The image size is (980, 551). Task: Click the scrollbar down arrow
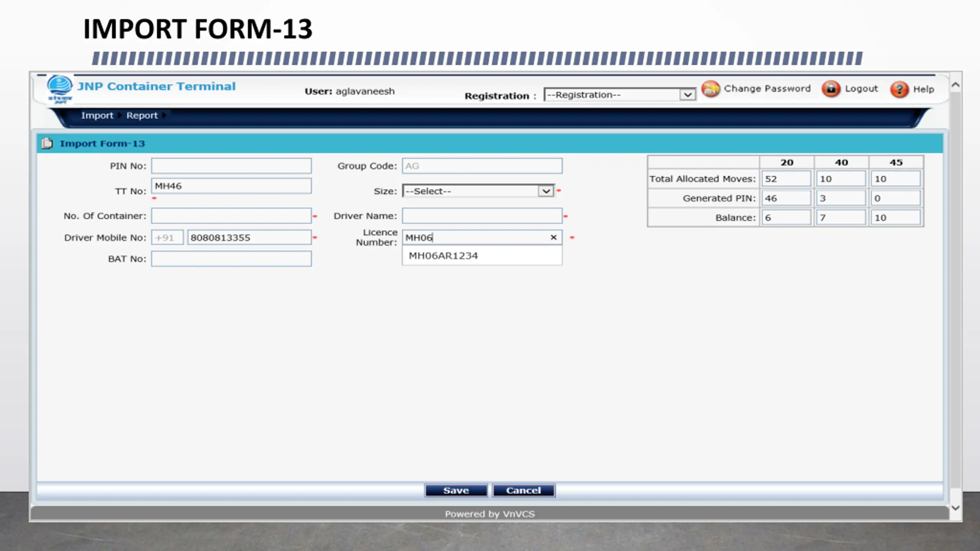pos(955,508)
